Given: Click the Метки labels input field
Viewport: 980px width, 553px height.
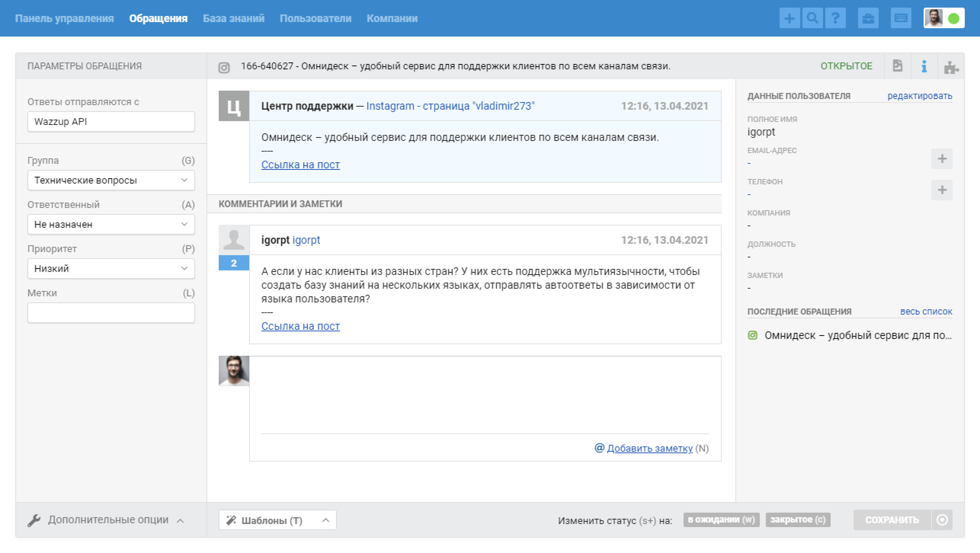Looking at the screenshot, I should (x=111, y=313).
